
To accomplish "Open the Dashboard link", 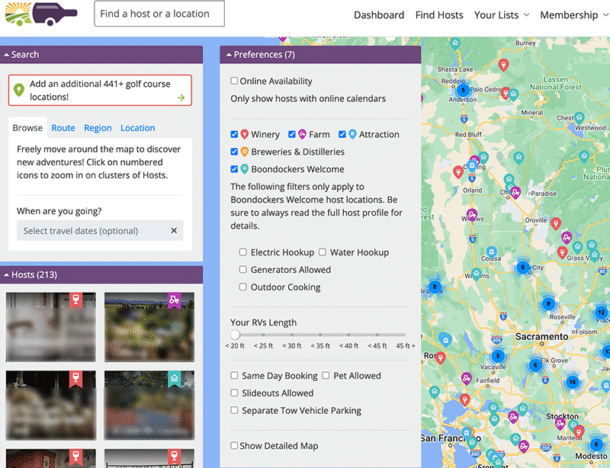I will [x=378, y=15].
